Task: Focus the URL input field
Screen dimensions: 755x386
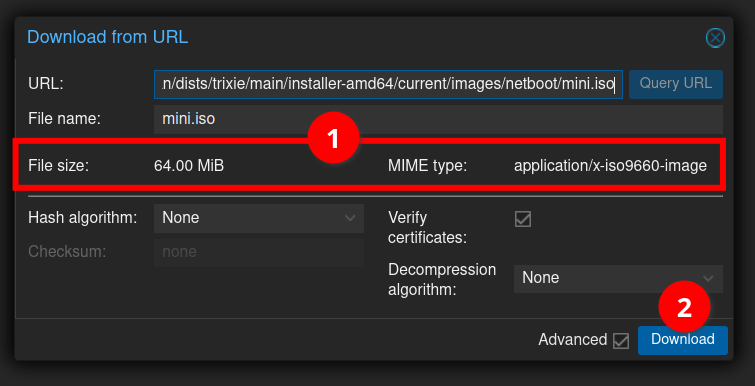Action: point(388,84)
